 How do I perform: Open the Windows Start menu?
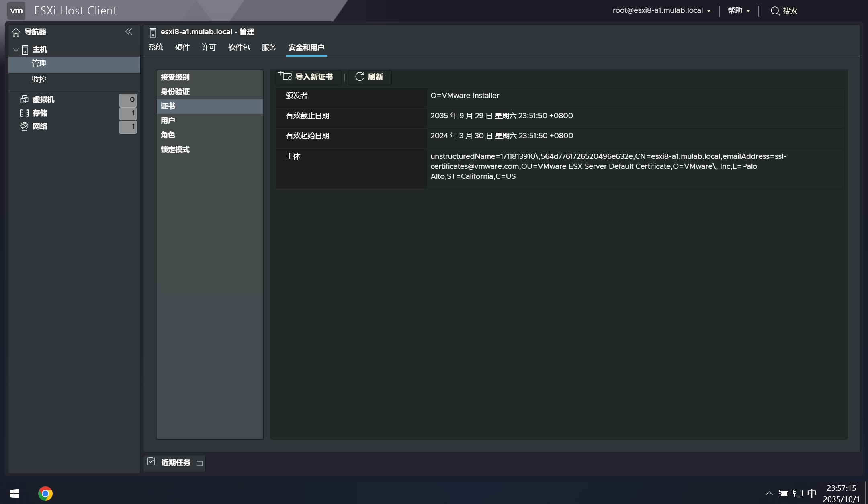14,493
